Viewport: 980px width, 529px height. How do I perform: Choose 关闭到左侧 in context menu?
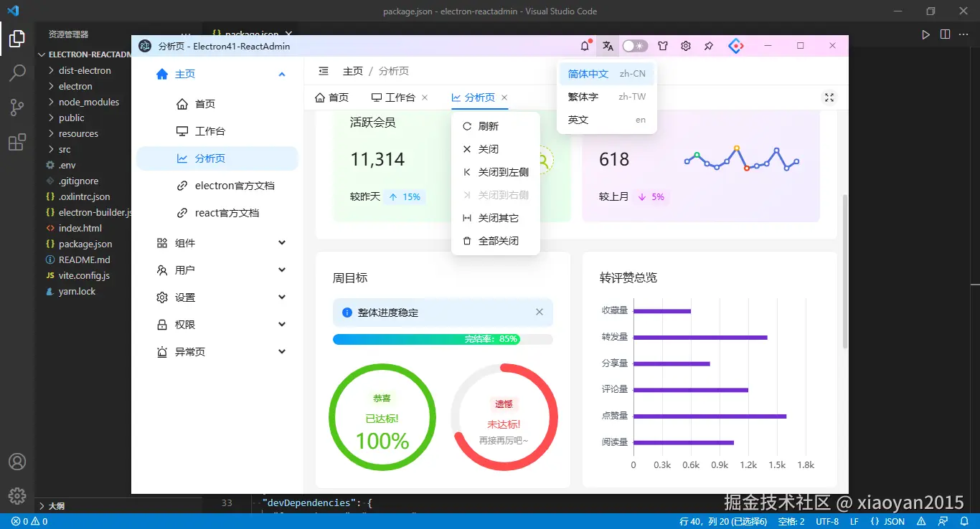pos(496,172)
